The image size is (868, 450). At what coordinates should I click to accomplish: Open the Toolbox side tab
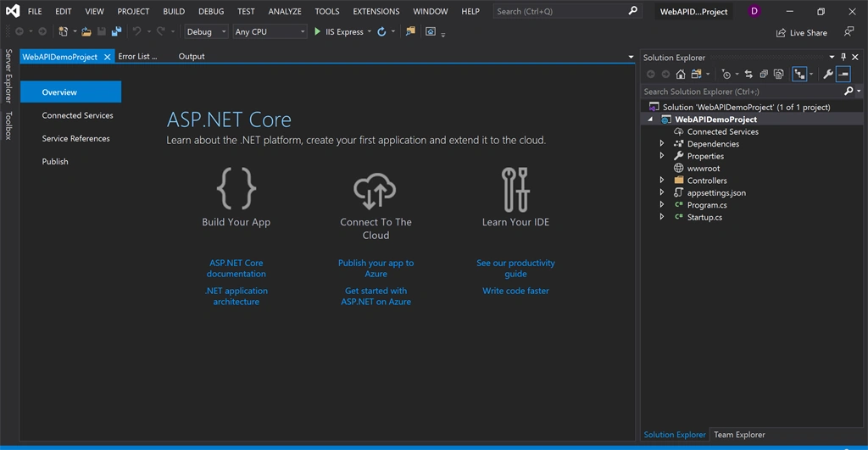coord(8,125)
